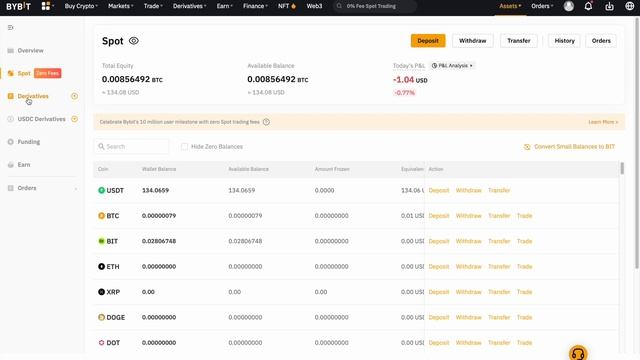Click Learn More in the banner
The width and height of the screenshot is (640, 360).
(x=603, y=122)
